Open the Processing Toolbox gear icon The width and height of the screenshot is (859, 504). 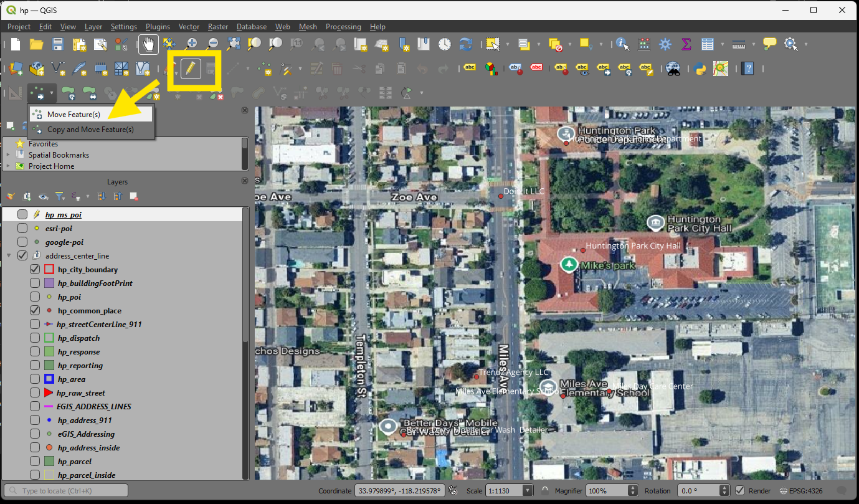(665, 44)
